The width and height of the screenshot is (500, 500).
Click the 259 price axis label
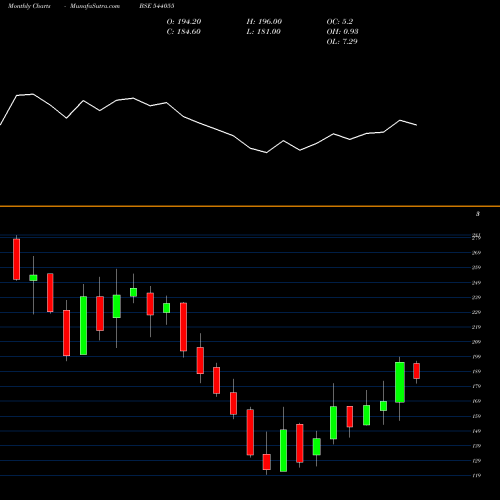coord(476,267)
